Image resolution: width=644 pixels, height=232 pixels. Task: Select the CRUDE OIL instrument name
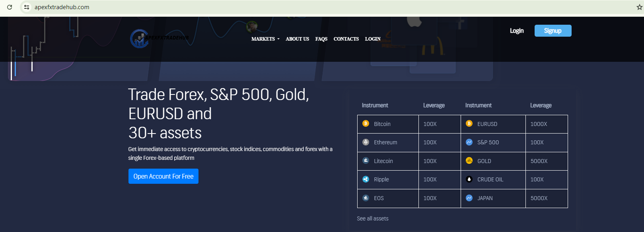[490, 179]
